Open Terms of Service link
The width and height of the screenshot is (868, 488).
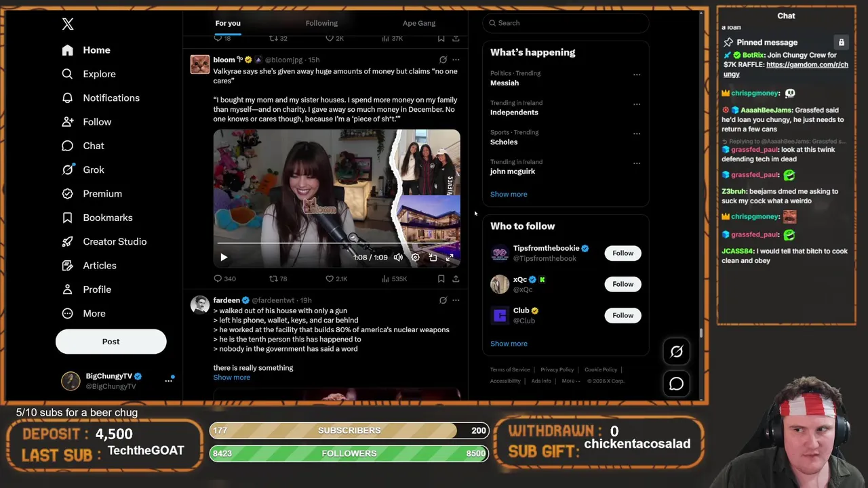(510, 370)
